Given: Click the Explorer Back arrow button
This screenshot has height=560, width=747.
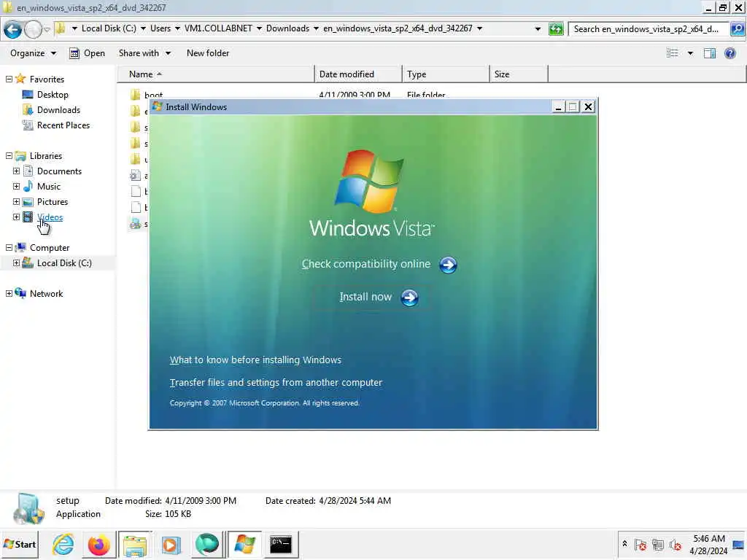Looking at the screenshot, I should pyautogui.click(x=13, y=29).
